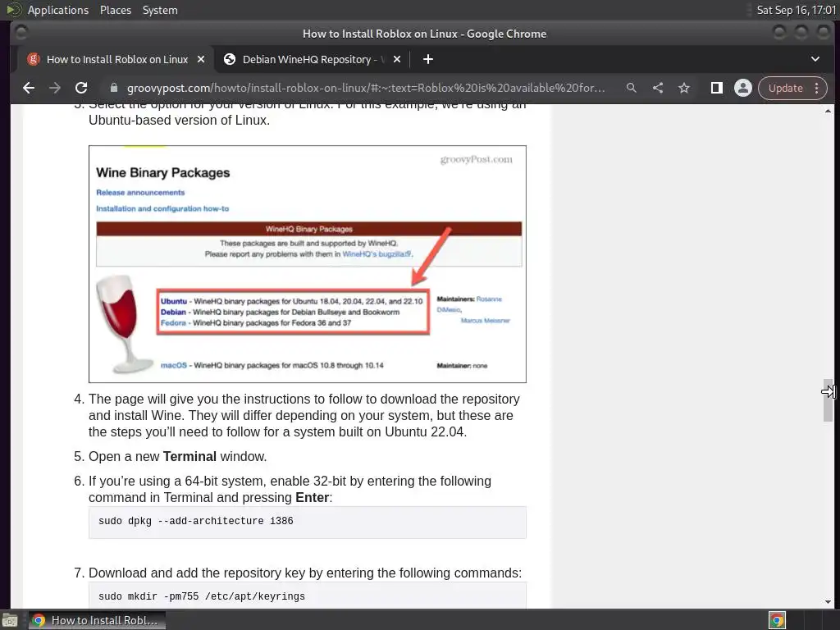Click the Wine Binary Packages screenshot image
This screenshot has height=630, width=840.
point(308,264)
